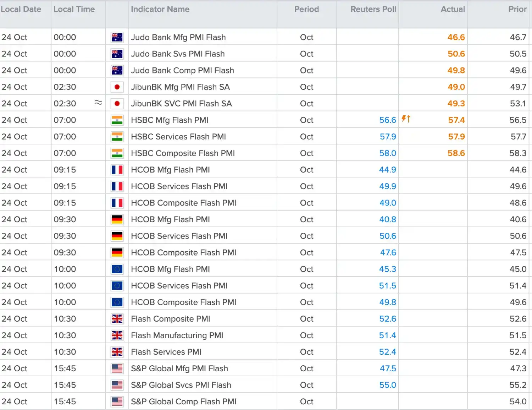
Task: Click the India flag beside HSBC Services Flash PMI
Action: (x=117, y=137)
